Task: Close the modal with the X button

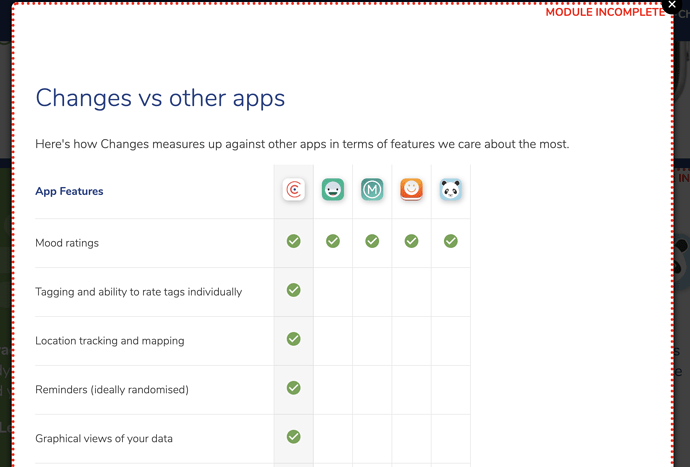Action: pos(672,5)
